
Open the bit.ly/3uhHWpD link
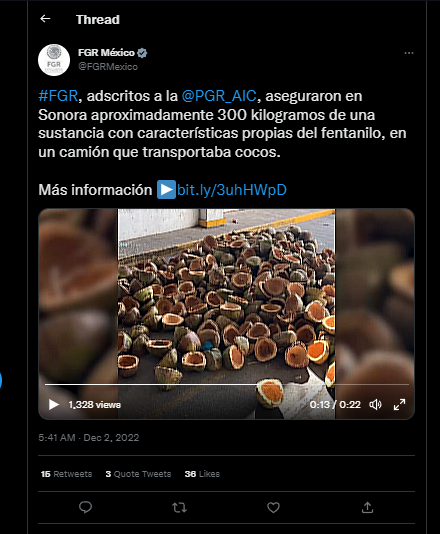(x=232, y=190)
